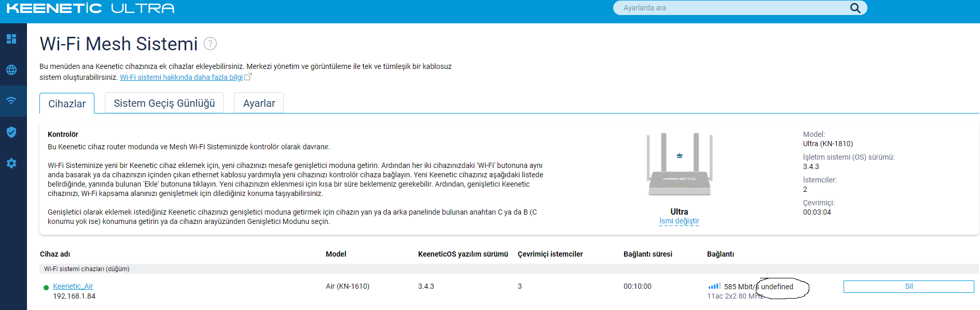The image size is (980, 310).
Task: Click the 585 Mbit/s connection speed
Action: pos(741,287)
